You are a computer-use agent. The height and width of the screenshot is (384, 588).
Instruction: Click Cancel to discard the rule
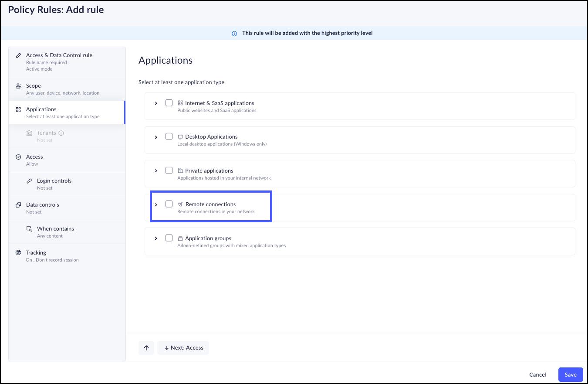[x=537, y=375]
